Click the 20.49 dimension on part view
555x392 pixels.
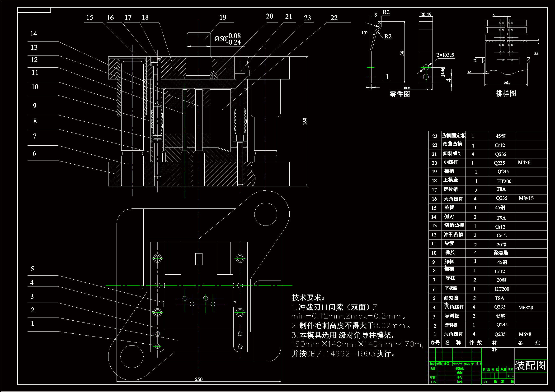coord(426,14)
